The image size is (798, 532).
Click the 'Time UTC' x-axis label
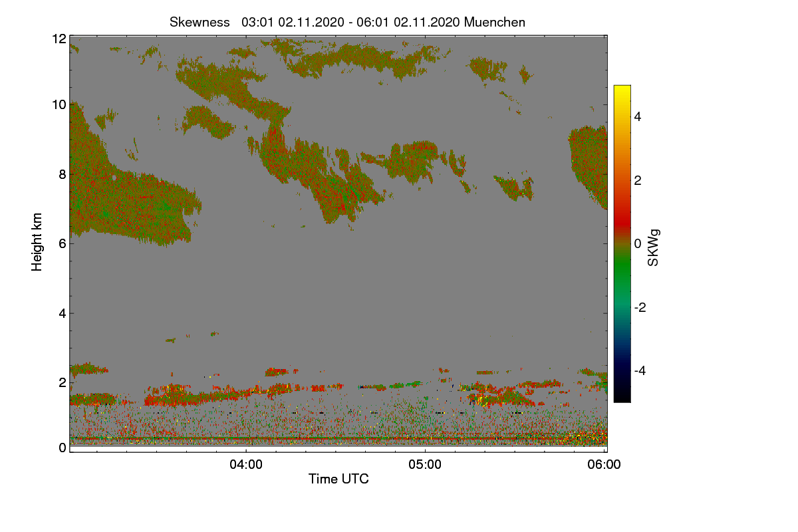(x=338, y=479)
